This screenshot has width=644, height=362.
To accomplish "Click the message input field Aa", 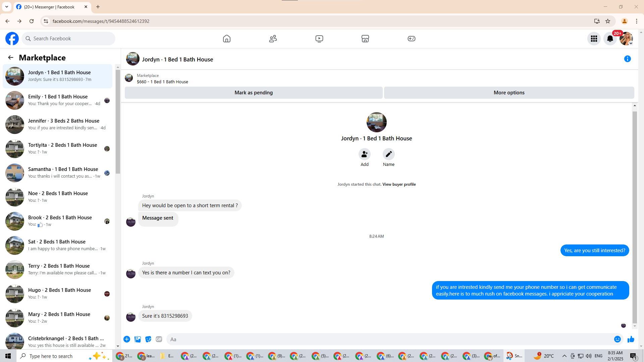I will [389, 339].
